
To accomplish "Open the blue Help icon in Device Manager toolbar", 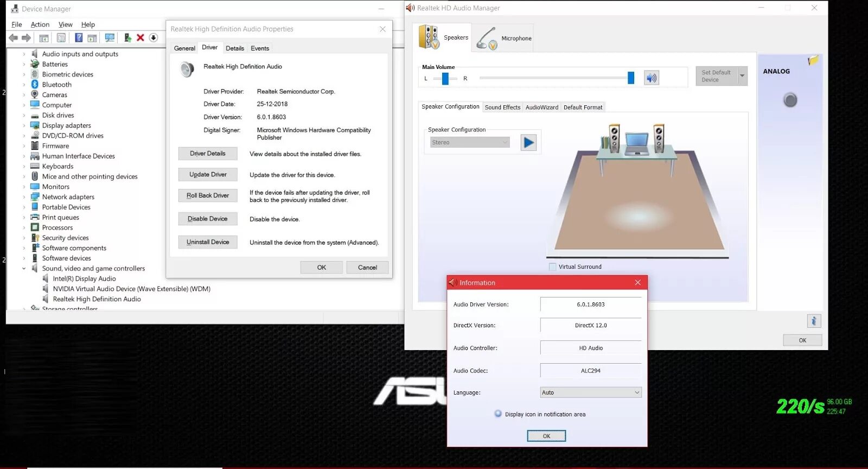I will click(x=79, y=38).
